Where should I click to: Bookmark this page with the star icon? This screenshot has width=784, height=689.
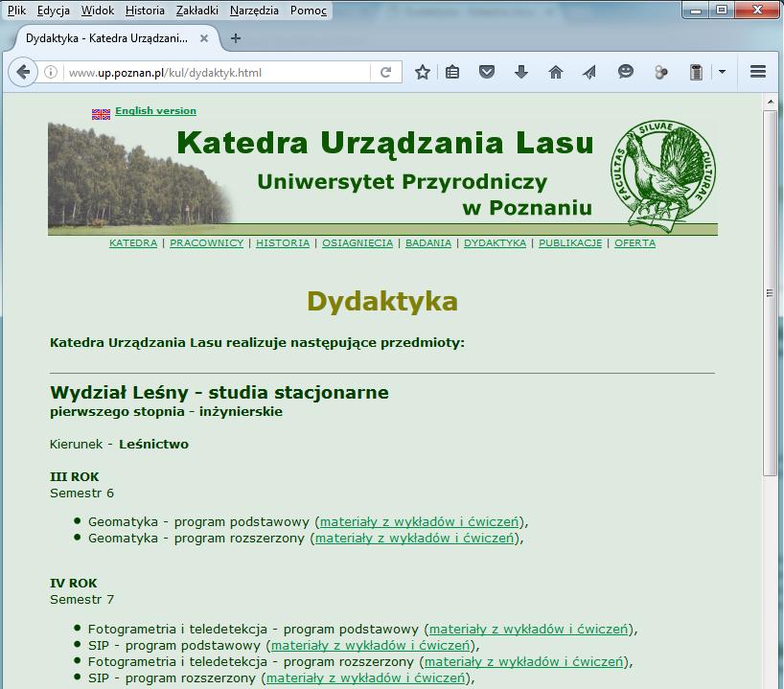[x=423, y=72]
